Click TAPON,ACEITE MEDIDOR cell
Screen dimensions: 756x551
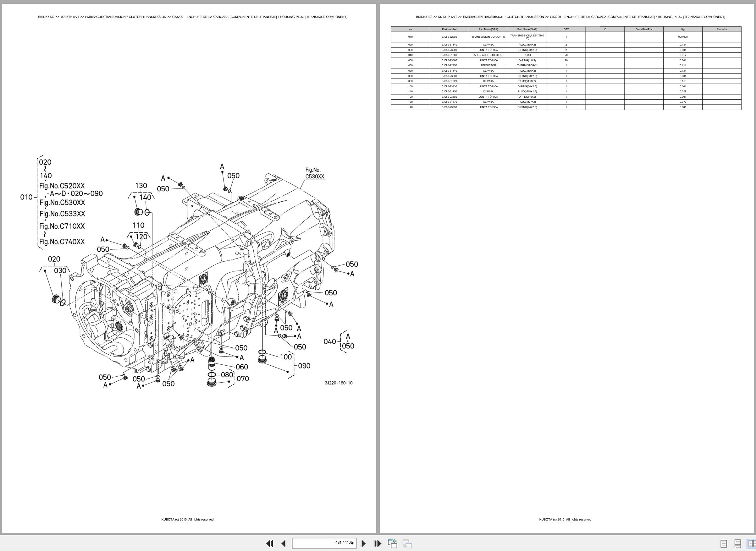(488, 55)
